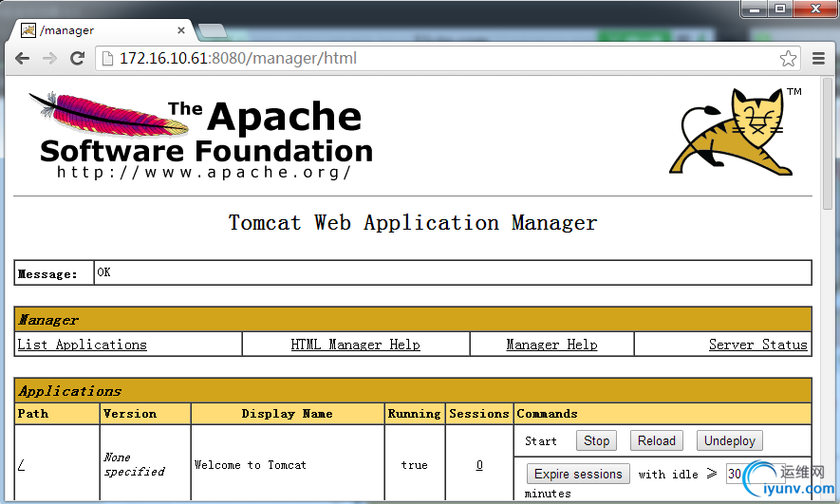Click the "true" running value
This screenshot has width=840, height=504.
coord(414,465)
